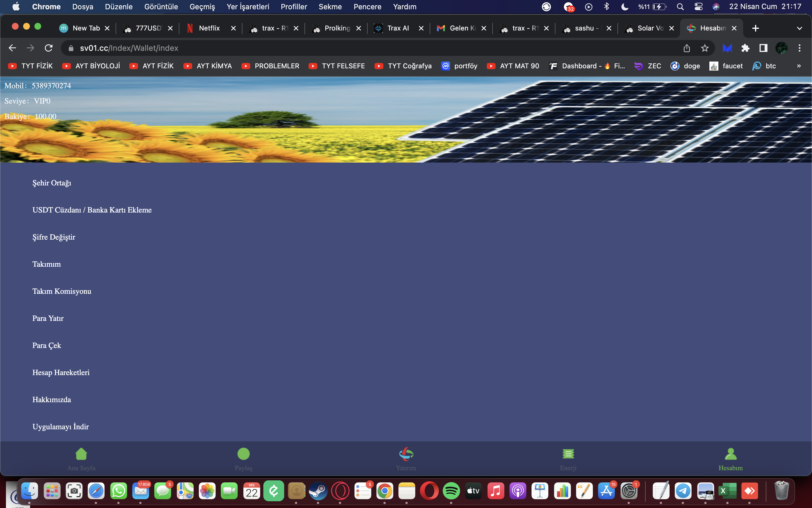
Task: Open the portföy bookmark
Action: [x=459, y=66]
